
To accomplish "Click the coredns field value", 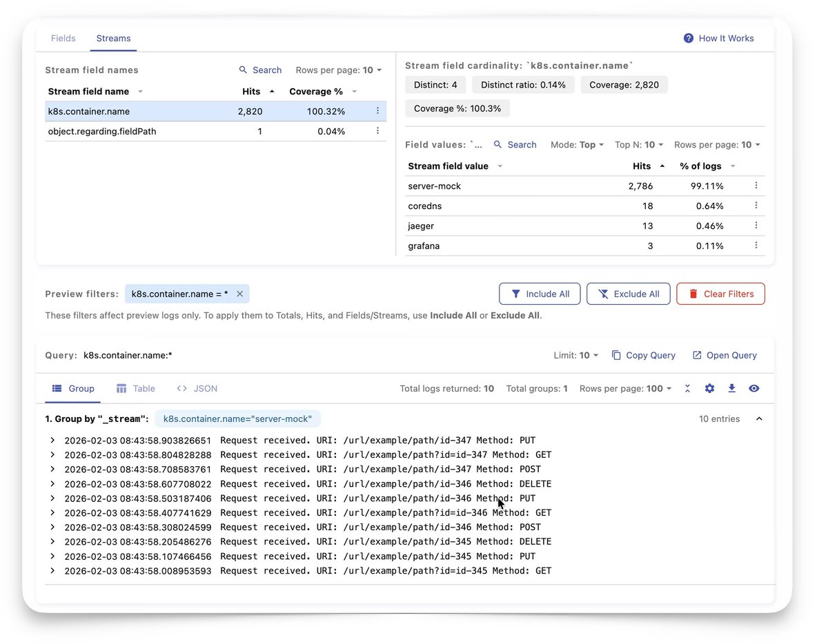I will (x=424, y=205).
